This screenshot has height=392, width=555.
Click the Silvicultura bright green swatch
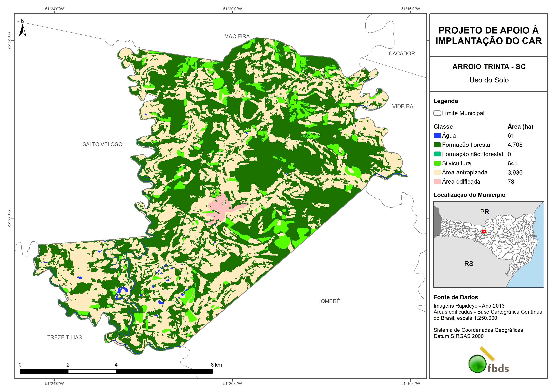click(437, 163)
